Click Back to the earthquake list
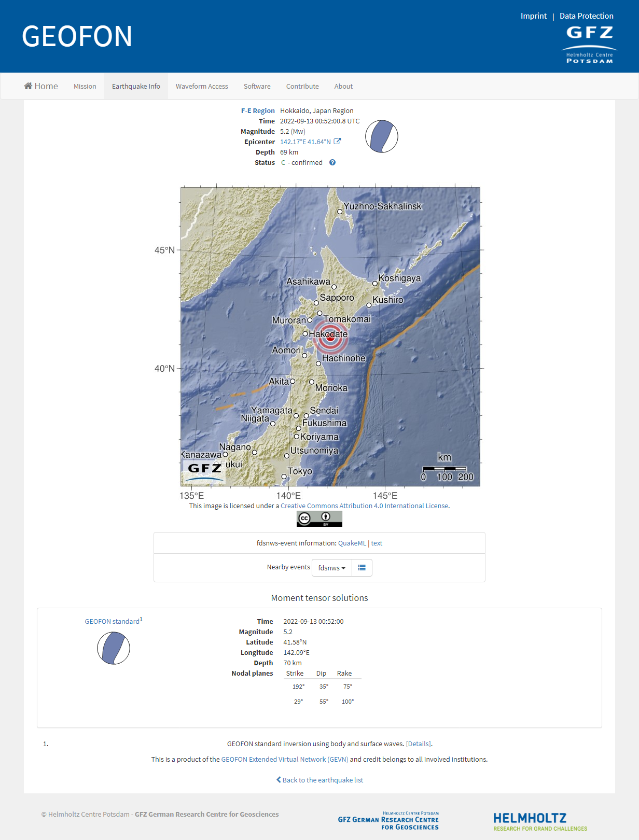 point(320,780)
